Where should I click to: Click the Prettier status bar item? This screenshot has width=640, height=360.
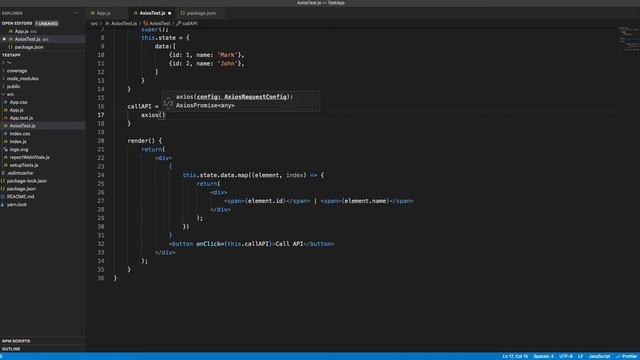pyautogui.click(x=627, y=356)
